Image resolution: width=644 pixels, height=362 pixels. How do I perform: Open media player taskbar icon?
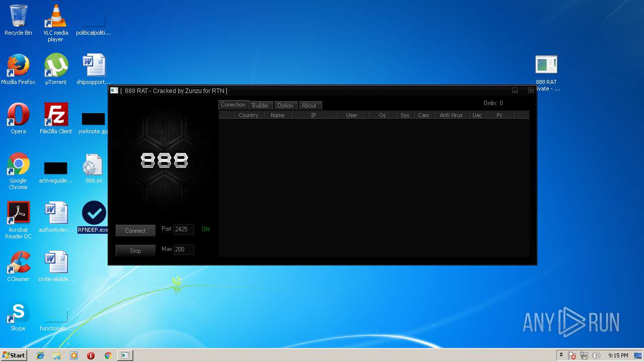coord(74,355)
